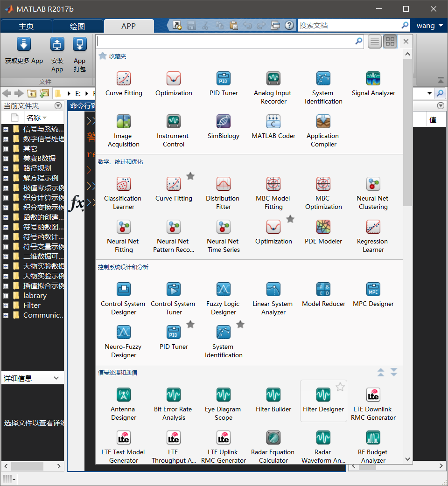This screenshot has height=486, width=448.
Task: Click the gallery scroll down arrow
Action: pos(408,459)
